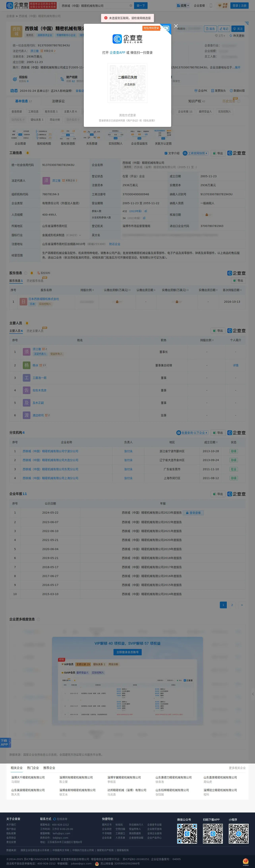Click the bell icon beside 主要人员
Image resolution: width=255 pixels, height=868 pixels.
pyautogui.click(x=27, y=323)
